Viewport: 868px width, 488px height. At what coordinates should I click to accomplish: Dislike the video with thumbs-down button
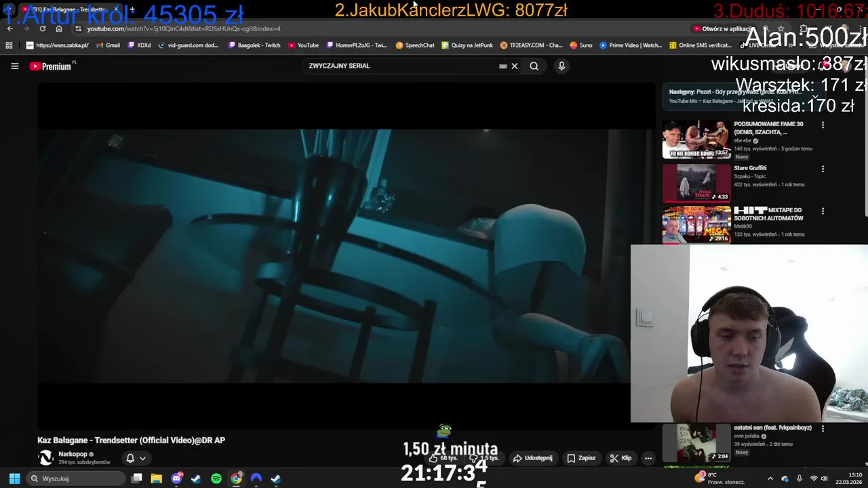pyautogui.click(x=486, y=458)
